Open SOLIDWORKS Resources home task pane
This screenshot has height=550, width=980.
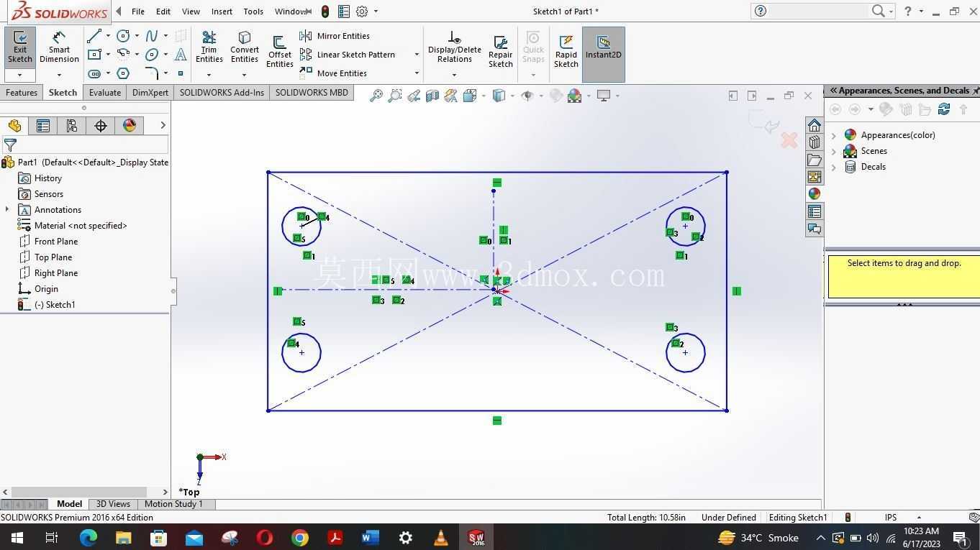(x=815, y=125)
